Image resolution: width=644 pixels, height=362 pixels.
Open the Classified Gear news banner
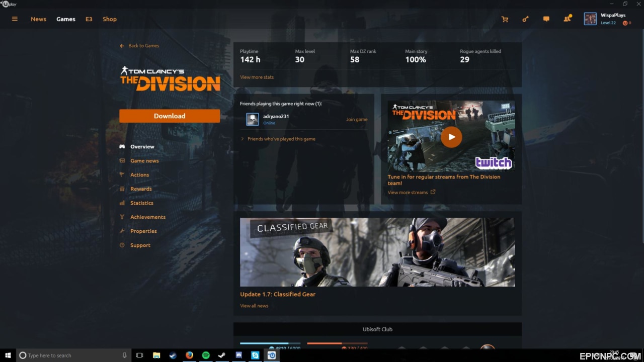click(x=377, y=252)
